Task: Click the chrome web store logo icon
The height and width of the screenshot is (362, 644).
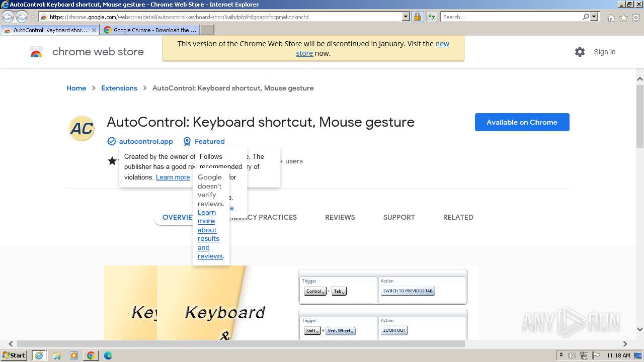Action: [x=36, y=52]
